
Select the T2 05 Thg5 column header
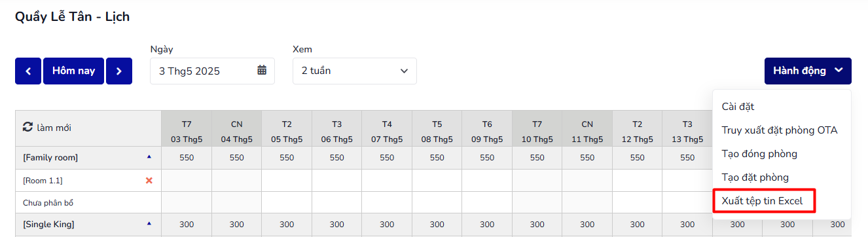[287, 128]
